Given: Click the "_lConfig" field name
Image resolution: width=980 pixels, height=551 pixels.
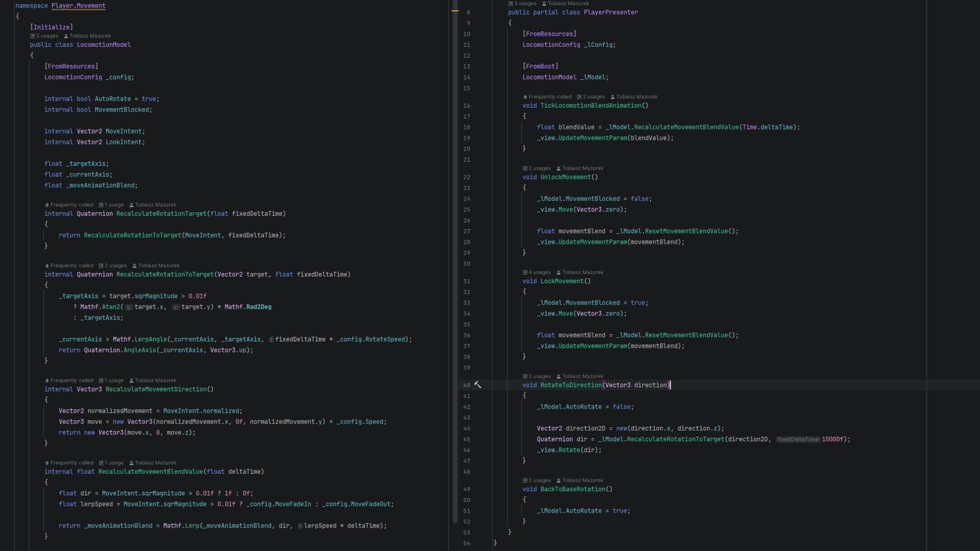Looking at the screenshot, I should click(598, 45).
